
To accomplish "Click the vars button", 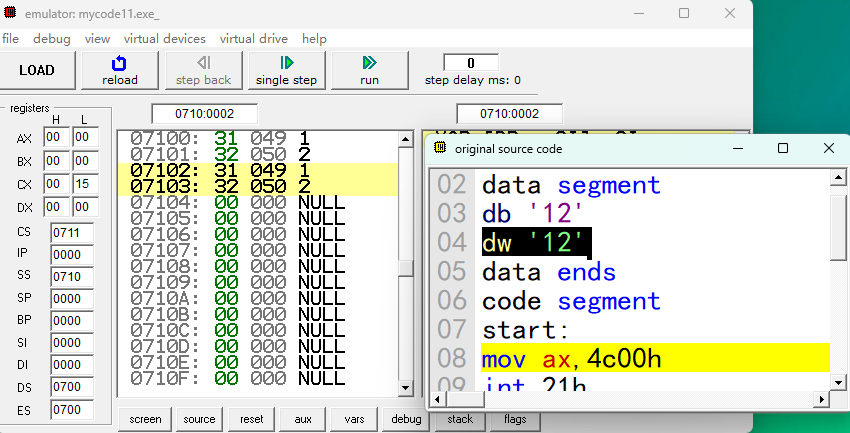I will [x=355, y=419].
